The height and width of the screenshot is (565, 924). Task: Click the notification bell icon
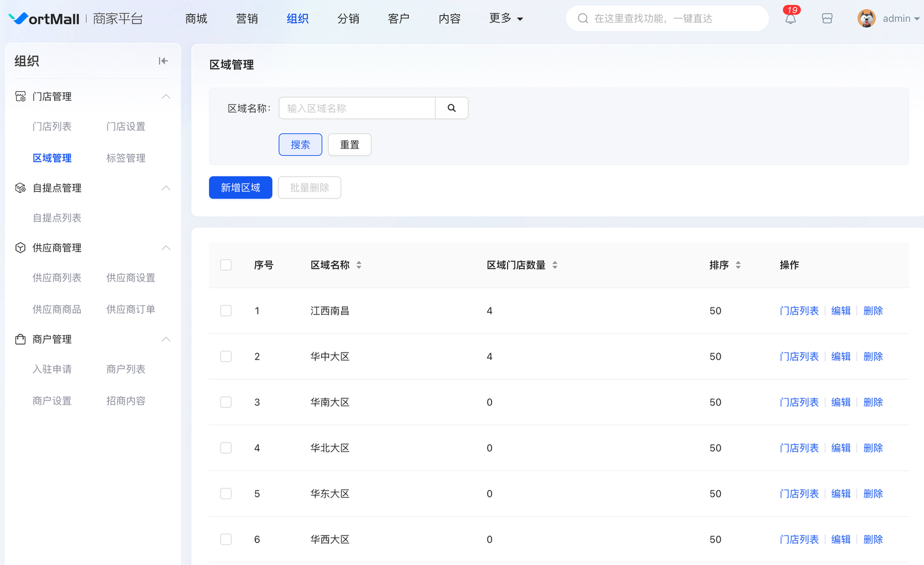click(x=790, y=19)
